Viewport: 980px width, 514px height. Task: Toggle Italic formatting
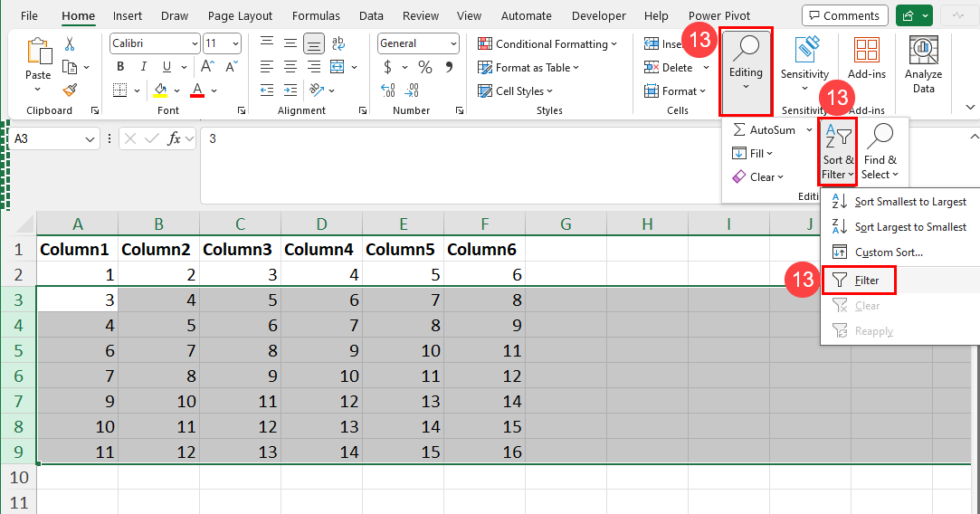click(x=144, y=67)
